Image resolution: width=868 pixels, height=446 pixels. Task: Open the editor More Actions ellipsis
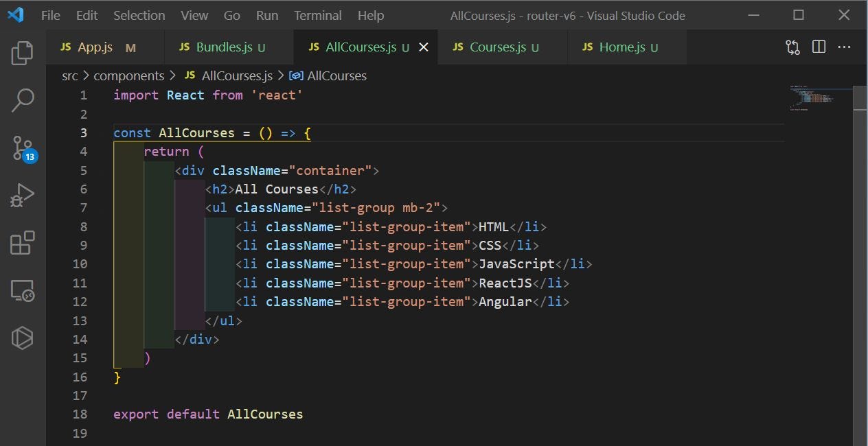(x=845, y=47)
